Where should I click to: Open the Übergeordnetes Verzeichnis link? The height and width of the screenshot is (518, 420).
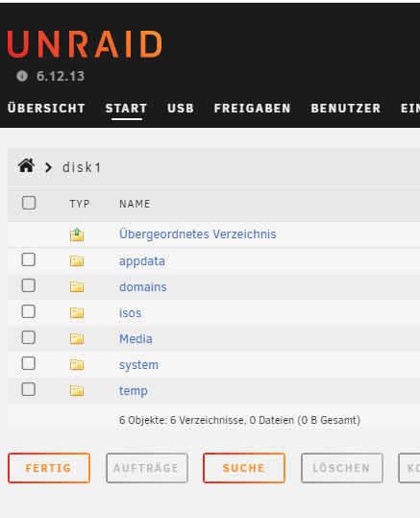coord(198,234)
